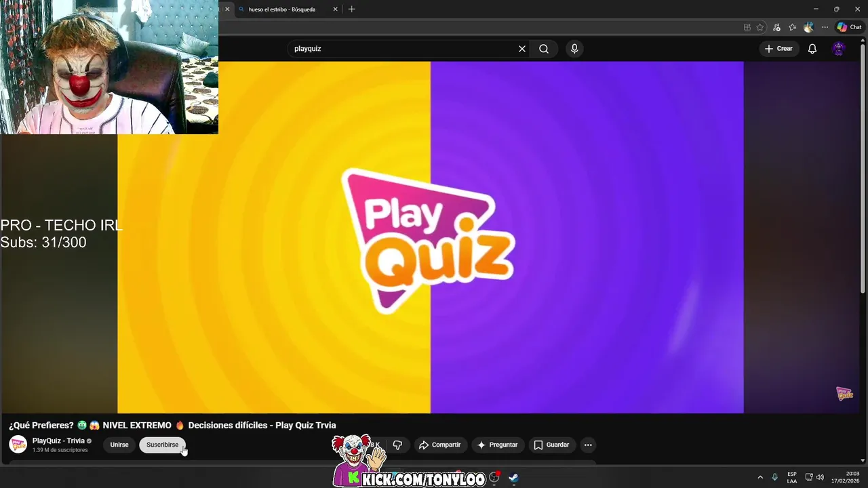Switch to the 'hueso el estribo - Búsqueda' tab
This screenshot has height=488, width=868.
[288, 9]
